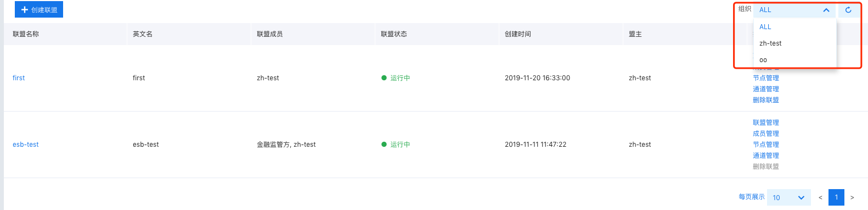Click the 创建联盟 create alliance button

pos(39,9)
